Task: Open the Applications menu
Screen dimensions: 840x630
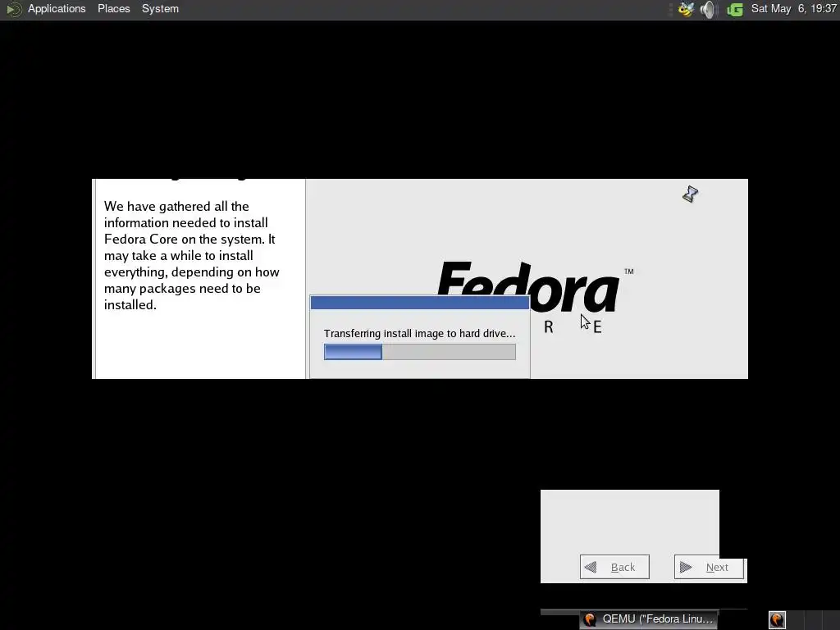Action: 57,8
